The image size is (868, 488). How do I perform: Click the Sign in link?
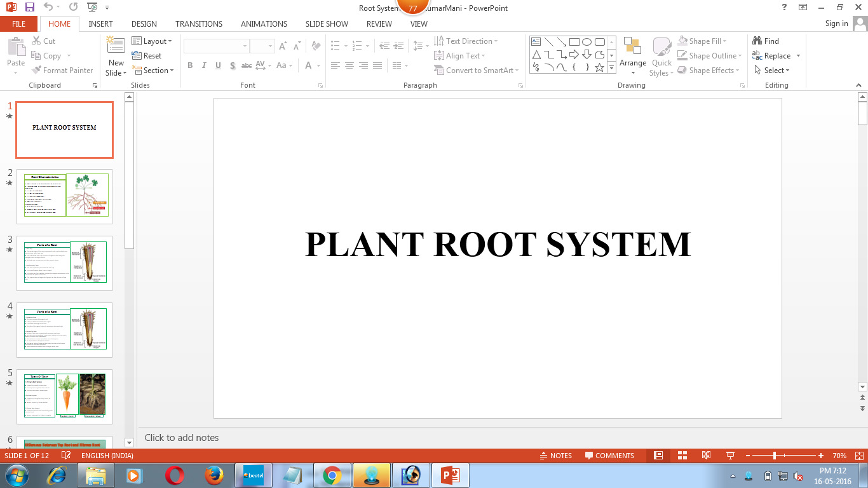coord(836,24)
